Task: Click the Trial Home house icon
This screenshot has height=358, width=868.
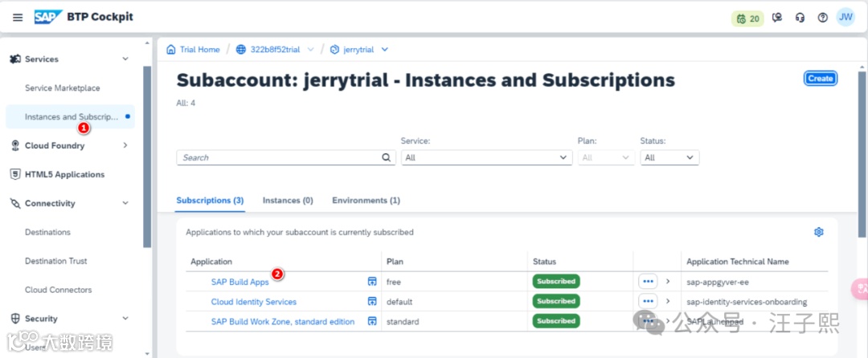Action: coord(171,49)
